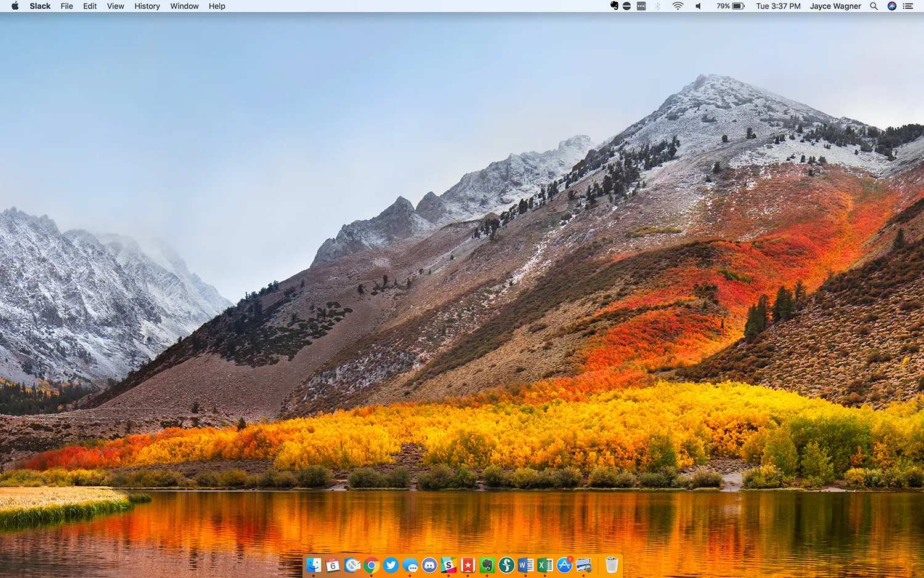Open the Twitter app in the Dock
This screenshot has width=924, height=578.
(x=390, y=565)
